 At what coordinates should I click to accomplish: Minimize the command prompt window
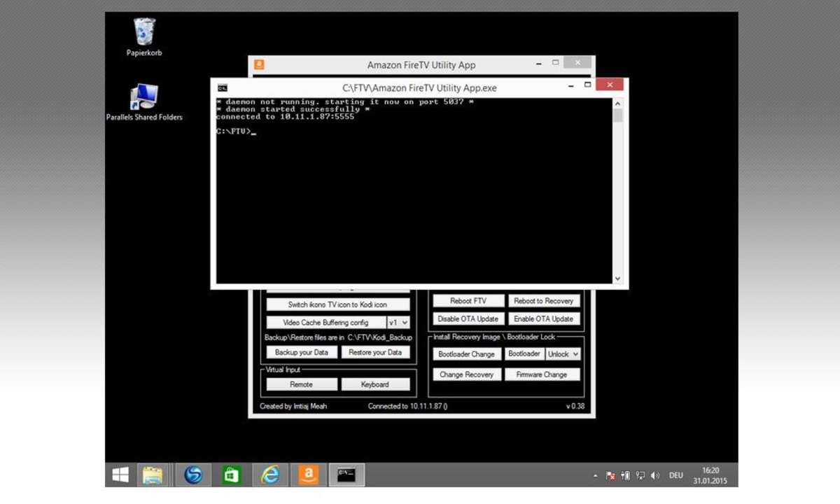coord(571,85)
